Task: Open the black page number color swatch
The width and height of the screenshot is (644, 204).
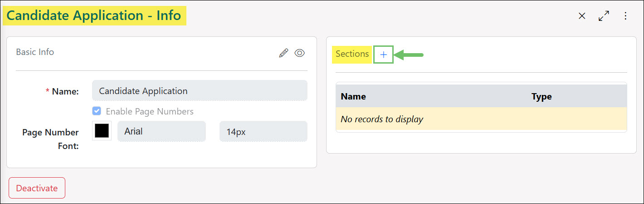Action: [102, 131]
